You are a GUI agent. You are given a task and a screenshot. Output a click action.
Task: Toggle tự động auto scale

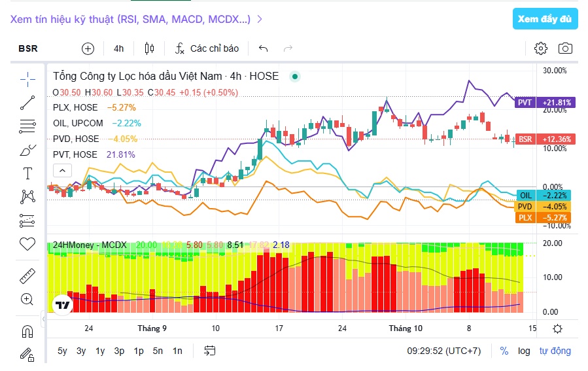click(x=555, y=351)
